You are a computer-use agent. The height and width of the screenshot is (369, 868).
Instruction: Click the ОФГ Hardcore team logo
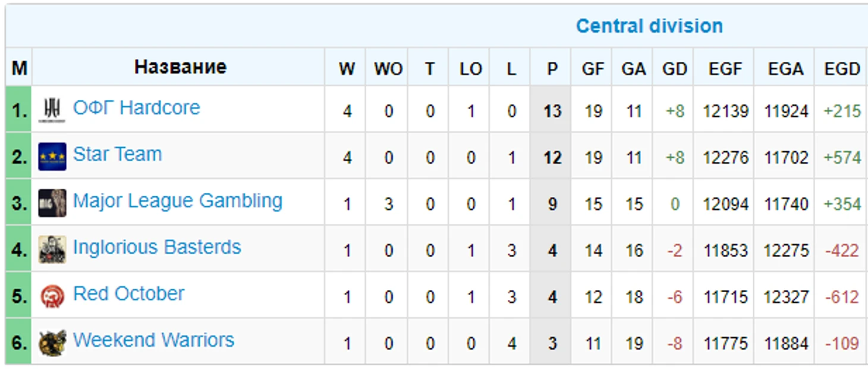coord(52,110)
